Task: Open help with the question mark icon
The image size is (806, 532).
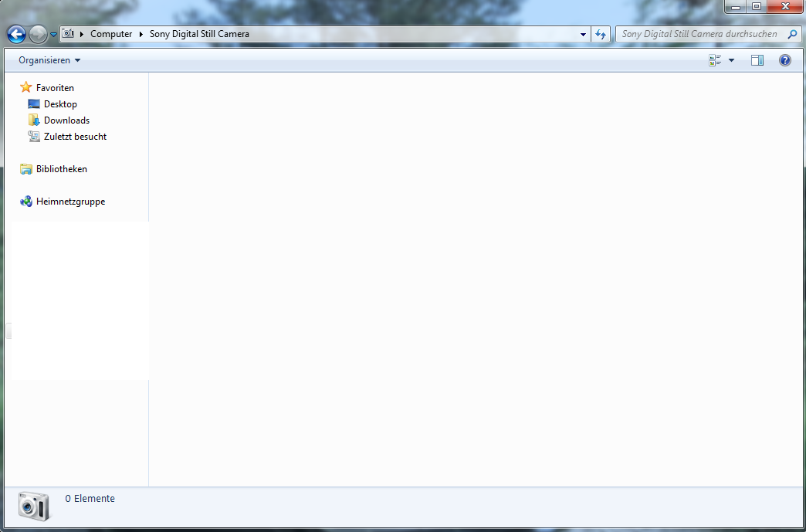Action: tap(785, 60)
